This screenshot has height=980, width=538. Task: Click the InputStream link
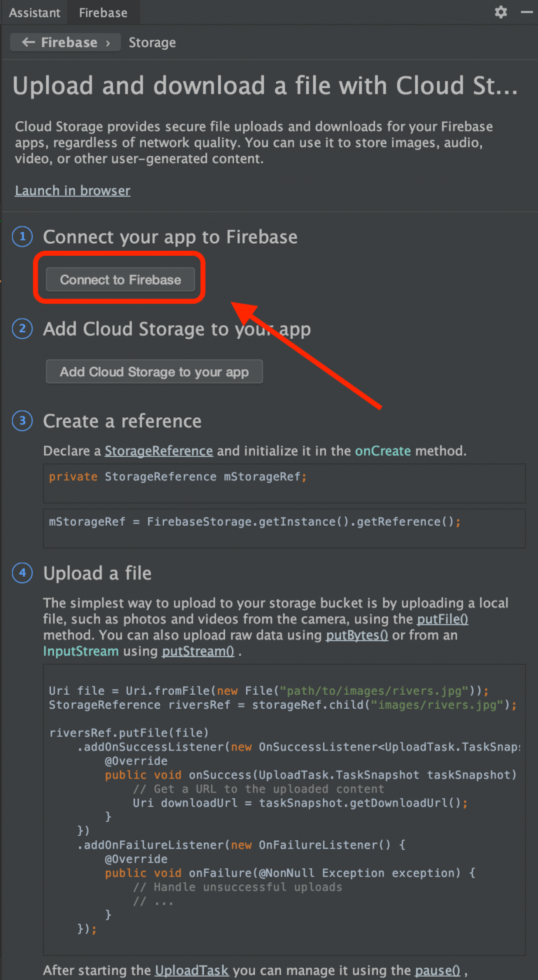[x=81, y=650]
